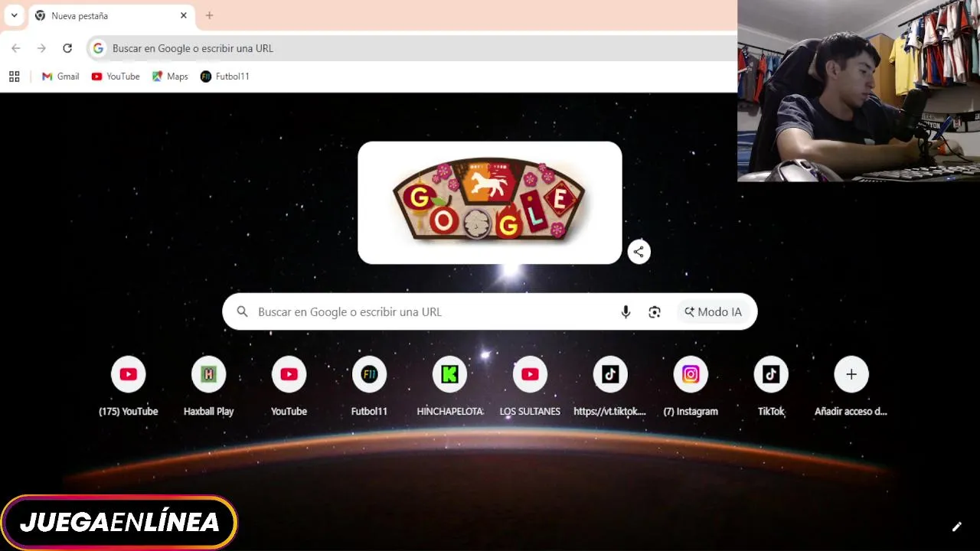Customize Chrome with the pencil icon
The image size is (980, 551).
pos(956,527)
